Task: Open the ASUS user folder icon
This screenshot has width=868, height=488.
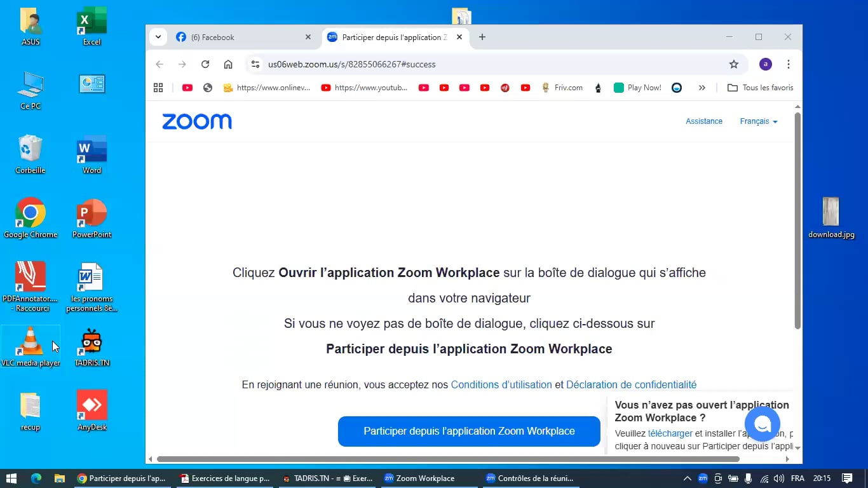Action: pyautogui.click(x=31, y=27)
